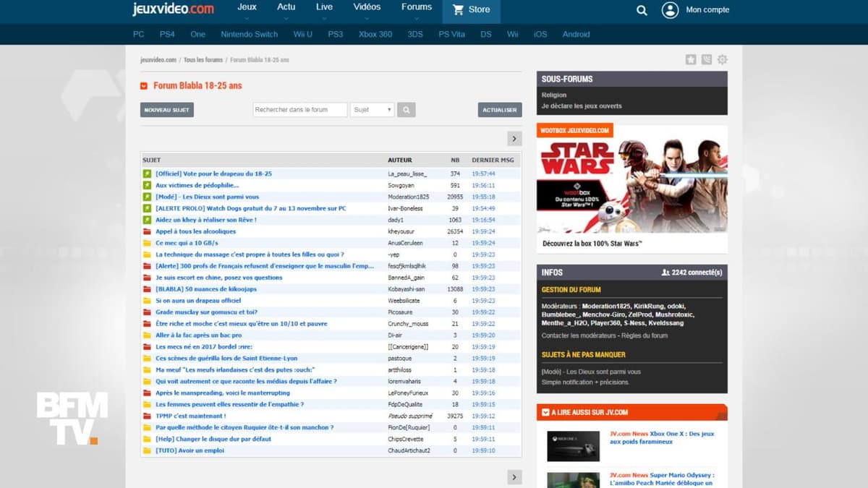Image resolution: width=868 pixels, height=488 pixels.
Task: Click the Rechercher dans le forum field
Action: (x=299, y=110)
